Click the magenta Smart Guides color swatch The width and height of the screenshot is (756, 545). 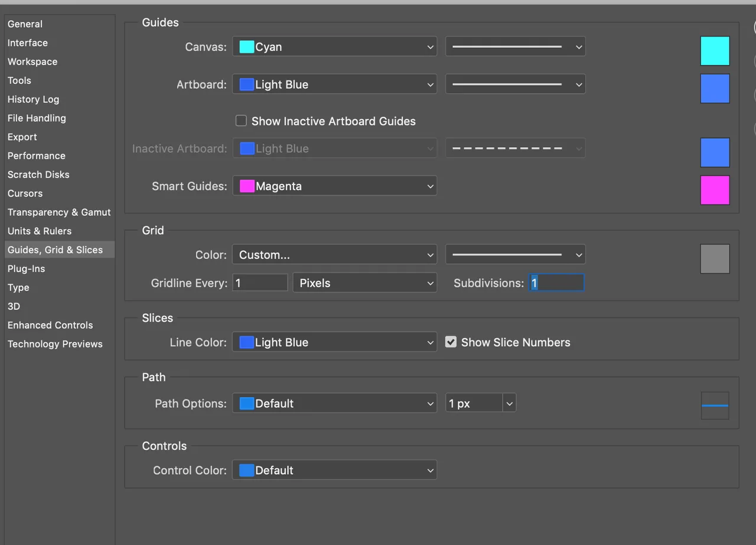click(x=715, y=190)
